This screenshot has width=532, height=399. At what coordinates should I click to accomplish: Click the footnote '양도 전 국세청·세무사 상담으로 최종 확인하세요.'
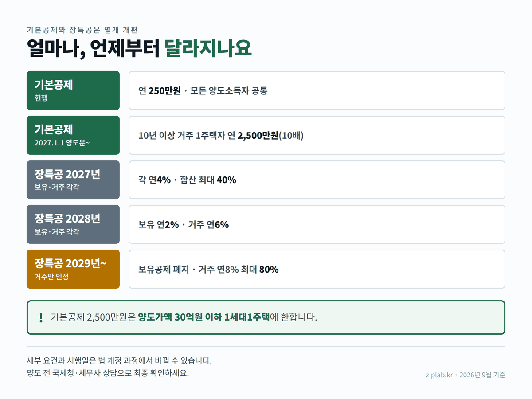[x=108, y=373]
